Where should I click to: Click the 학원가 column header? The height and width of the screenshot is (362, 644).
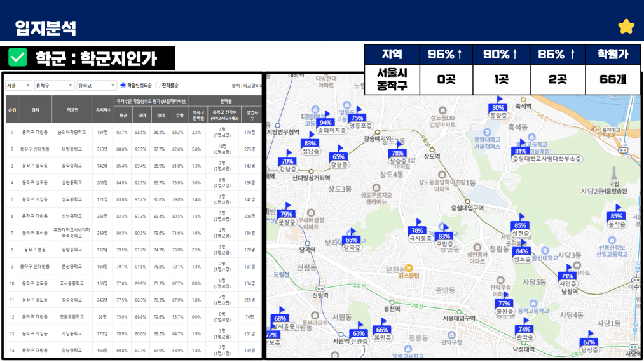(x=612, y=55)
